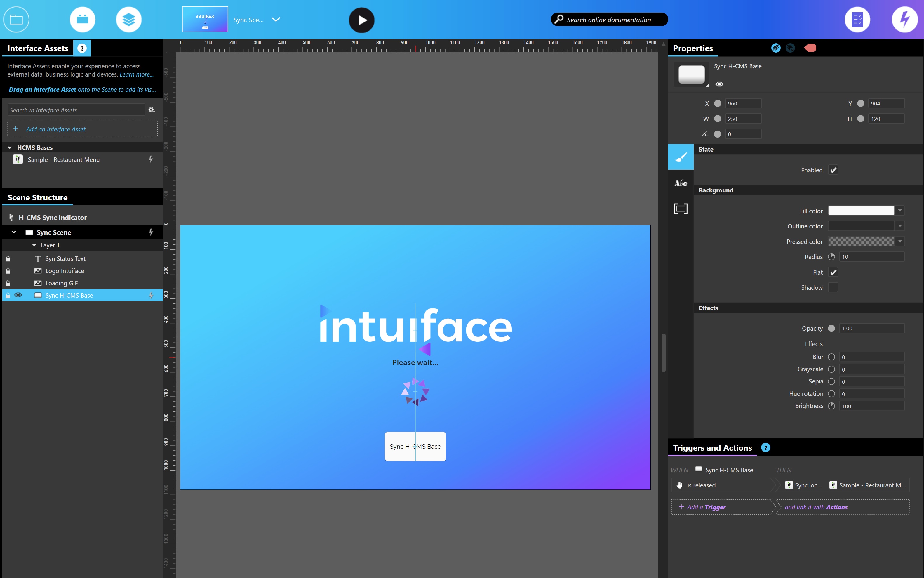Switch to the Interface Assets panel tab

(x=38, y=48)
